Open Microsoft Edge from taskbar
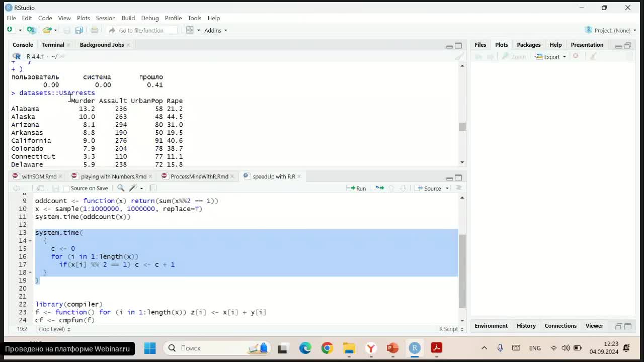644x362 pixels. (x=305, y=348)
